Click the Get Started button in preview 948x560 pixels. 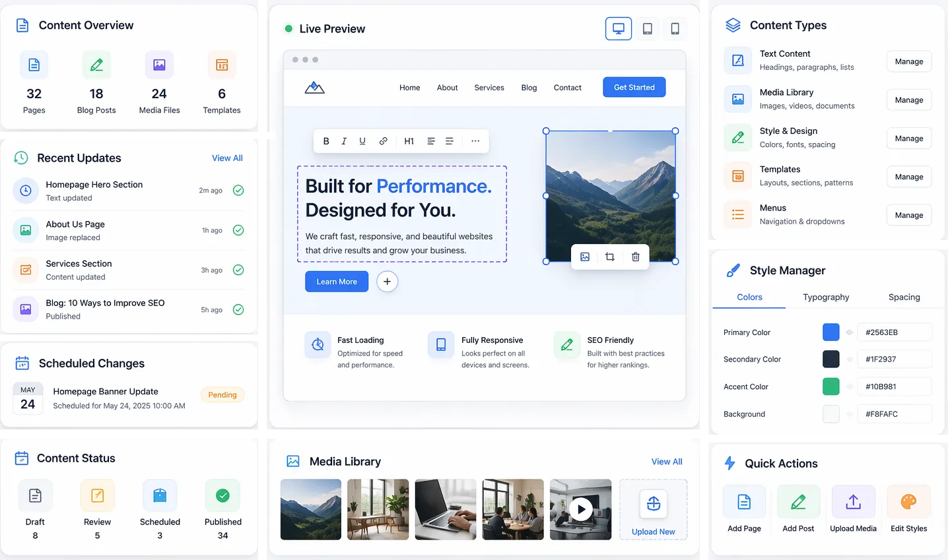point(634,87)
